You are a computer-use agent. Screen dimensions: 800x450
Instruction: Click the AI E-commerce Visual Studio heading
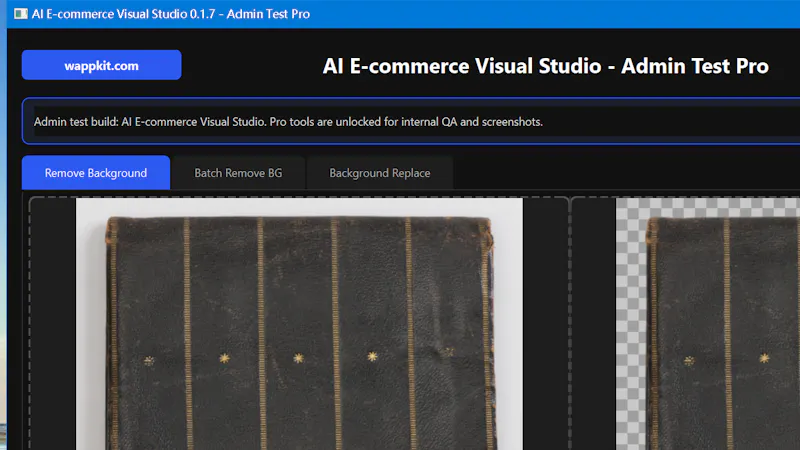545,66
